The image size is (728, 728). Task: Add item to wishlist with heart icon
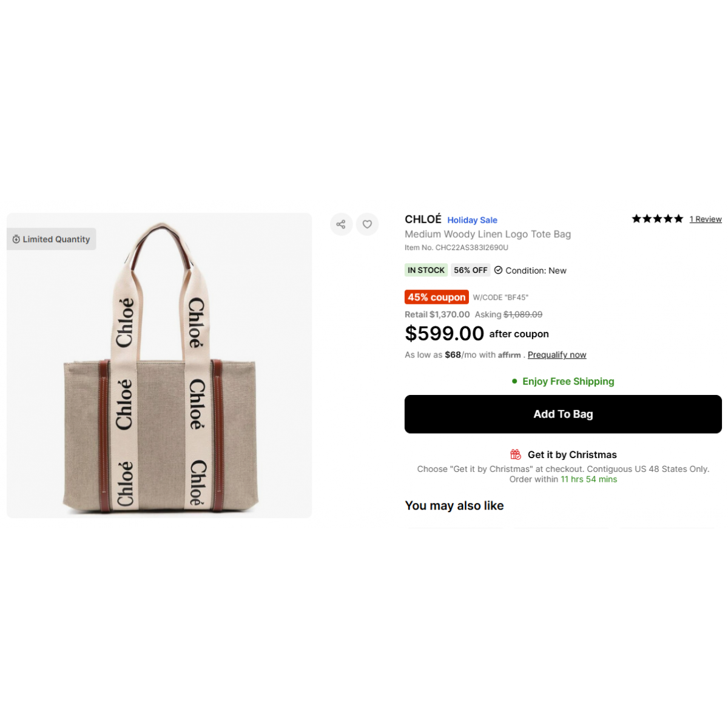click(x=367, y=224)
